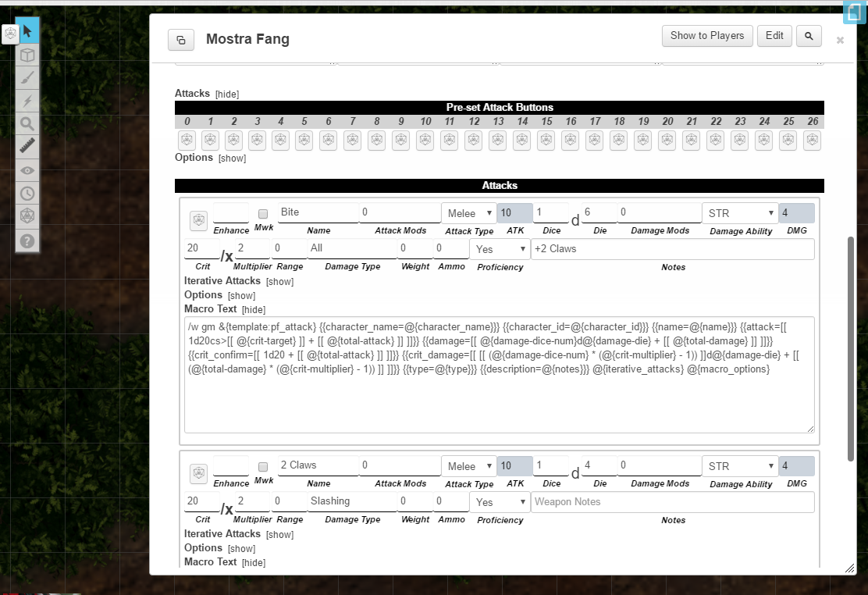Click the token icon at top-left corner
The height and width of the screenshot is (595, 868).
10,34
